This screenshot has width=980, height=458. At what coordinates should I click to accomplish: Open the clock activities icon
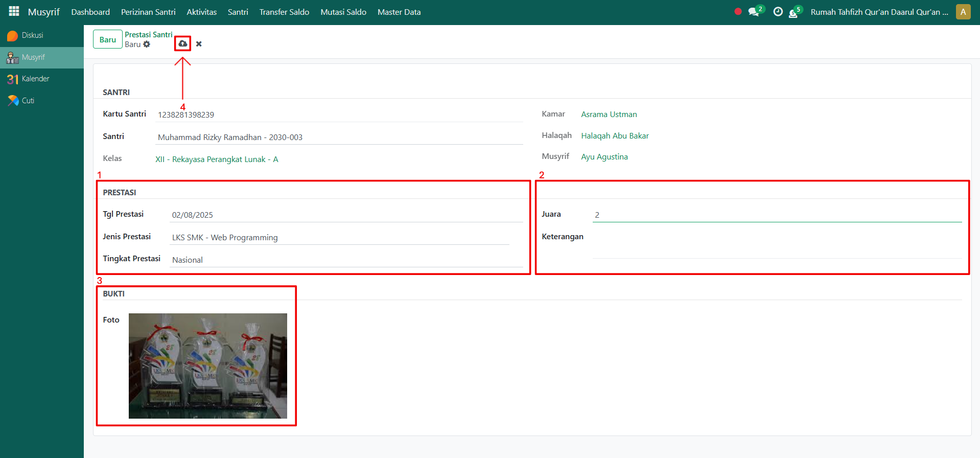coord(778,12)
